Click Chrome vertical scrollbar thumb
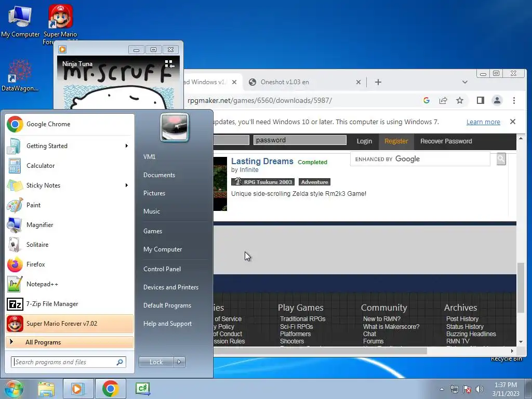Viewport: 532px width, 399px height. click(521, 287)
